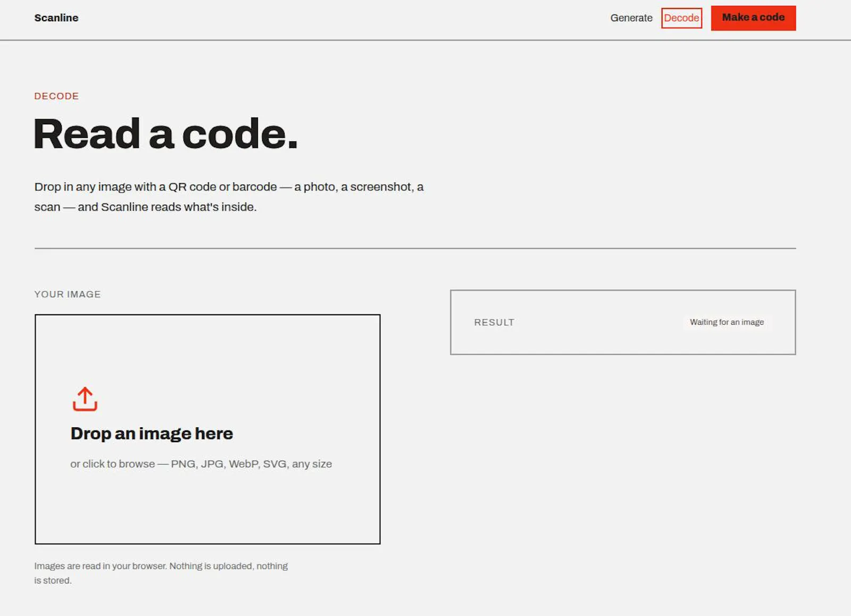Image resolution: width=851 pixels, height=616 pixels.
Task: Click the 'Drop in any image with a QR code' paragraph
Action: pos(229,197)
